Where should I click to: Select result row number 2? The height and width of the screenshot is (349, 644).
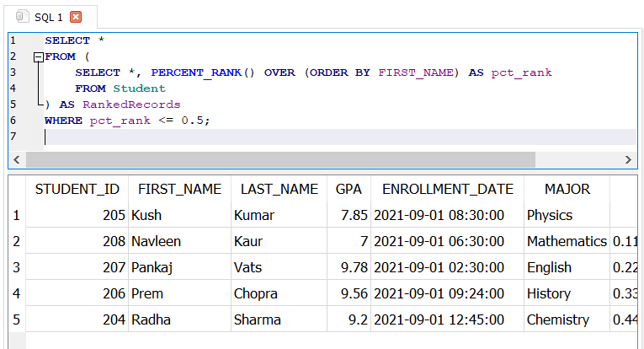[17, 241]
